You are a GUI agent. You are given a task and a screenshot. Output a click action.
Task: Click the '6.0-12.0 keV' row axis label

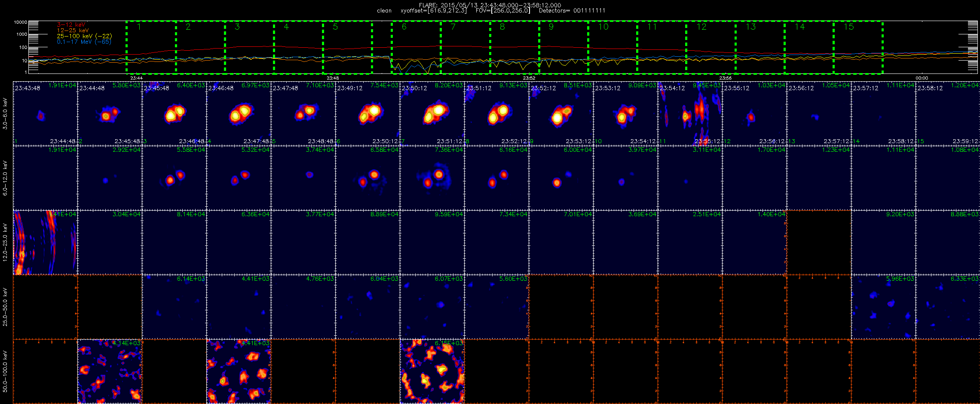click(x=5, y=178)
